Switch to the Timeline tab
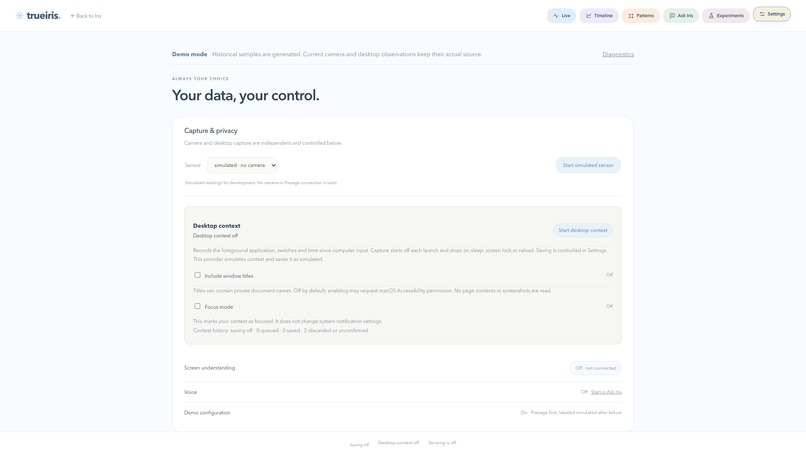806x453 pixels. [x=599, y=15]
